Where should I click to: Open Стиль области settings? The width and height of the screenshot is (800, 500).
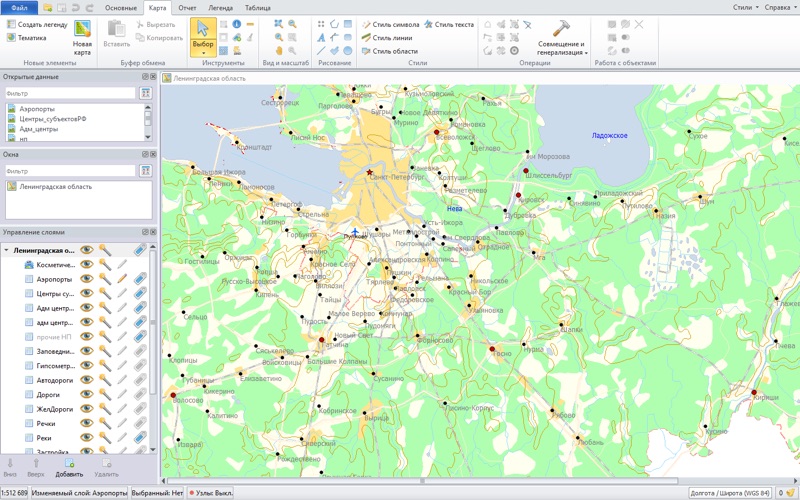[x=390, y=51]
